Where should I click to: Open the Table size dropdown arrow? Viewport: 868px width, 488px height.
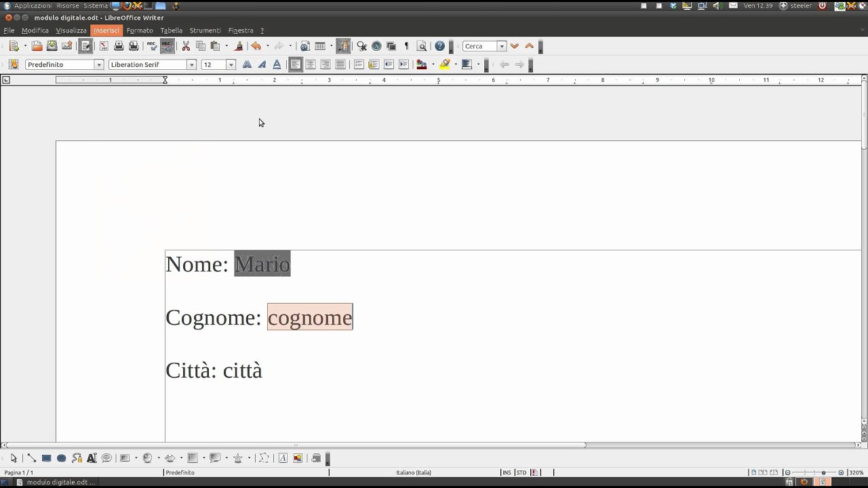tap(331, 46)
